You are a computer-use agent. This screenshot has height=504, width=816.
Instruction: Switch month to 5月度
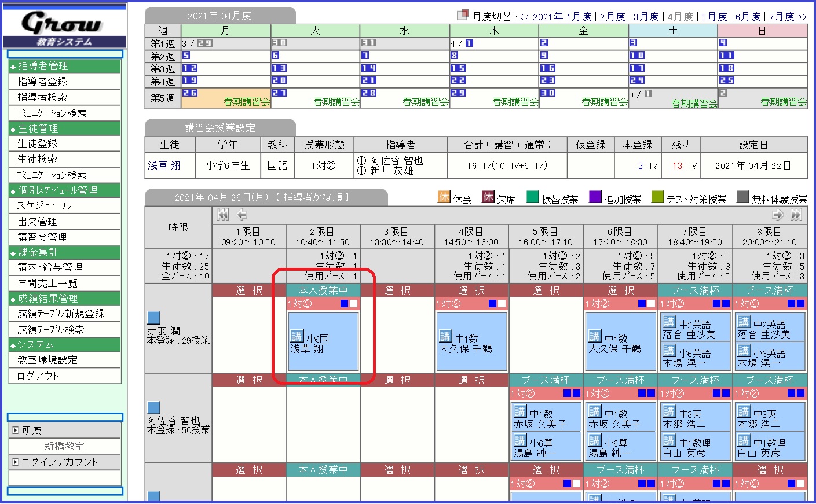(x=714, y=17)
